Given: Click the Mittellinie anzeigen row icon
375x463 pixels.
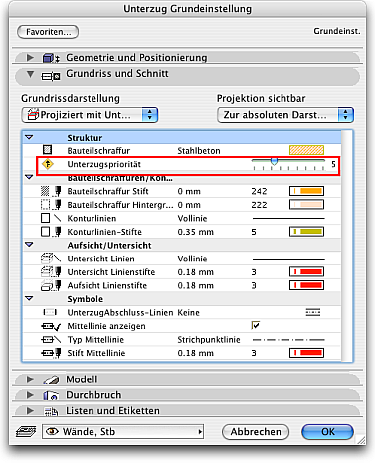Looking at the screenshot, I should click(x=51, y=326).
